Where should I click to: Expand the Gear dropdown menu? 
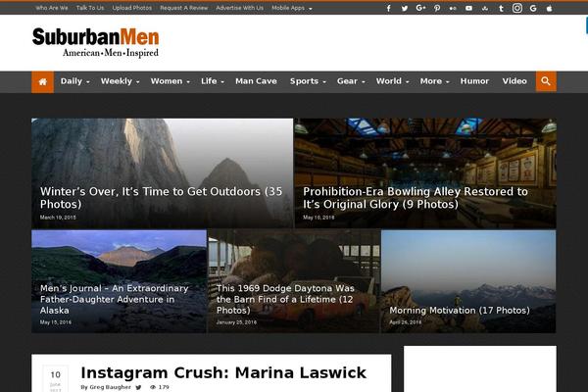click(x=351, y=81)
